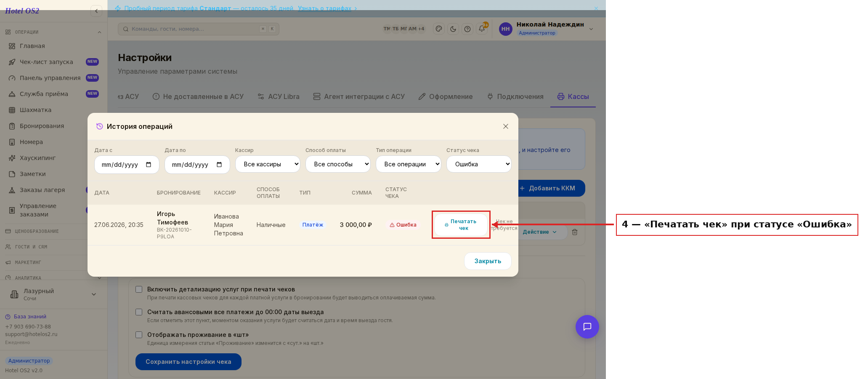868x379 pixels.
Task: Open the theme palette icon in header
Action: click(x=439, y=29)
